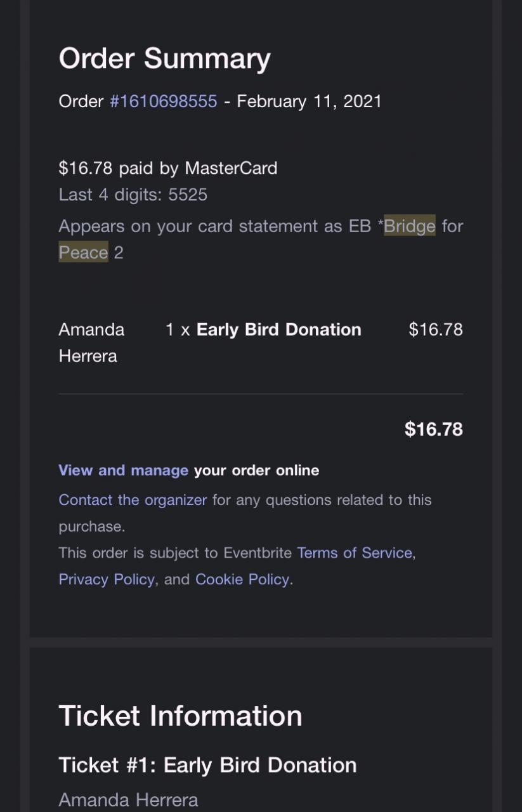Image resolution: width=522 pixels, height=812 pixels.
Task: Click the highlighted word Bridge
Action: [x=410, y=226]
